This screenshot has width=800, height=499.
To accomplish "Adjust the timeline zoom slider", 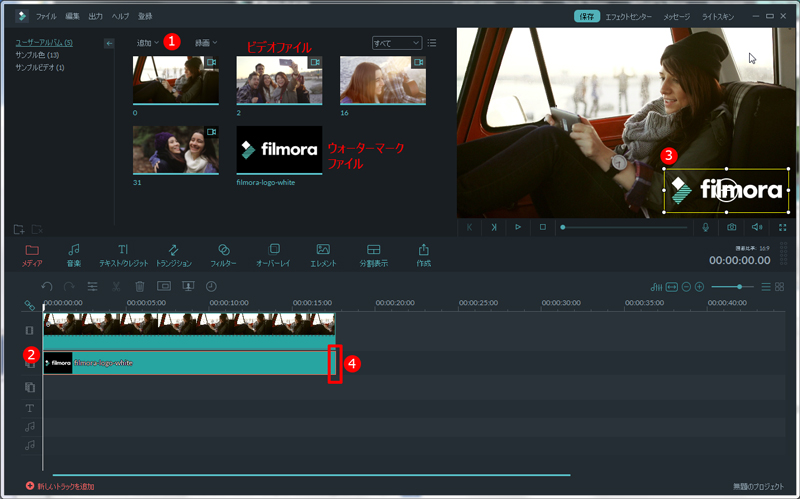I will point(732,287).
